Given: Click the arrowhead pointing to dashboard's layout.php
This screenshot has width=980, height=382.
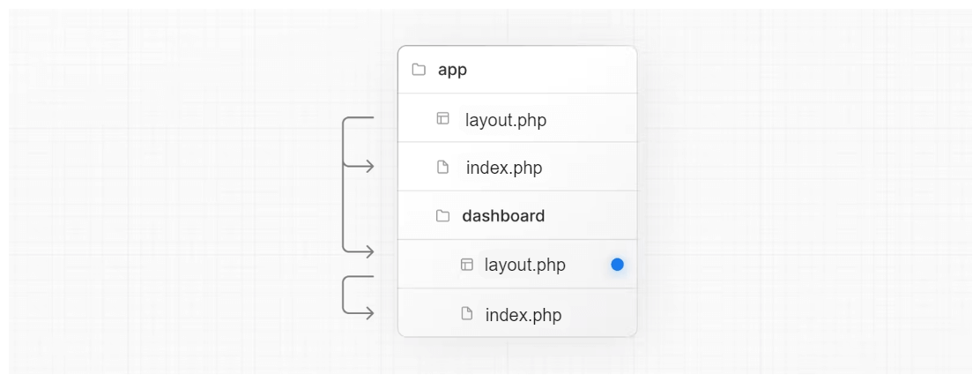Looking at the screenshot, I should (370, 252).
